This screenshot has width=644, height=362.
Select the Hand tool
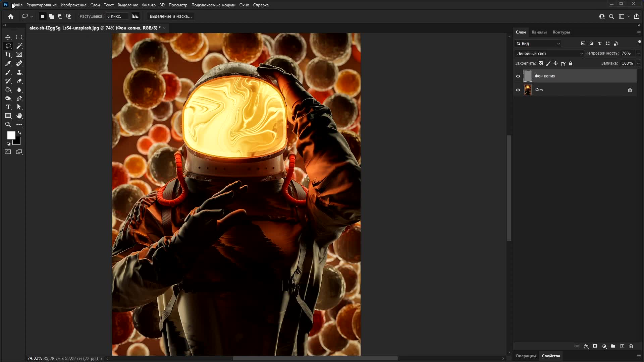click(19, 116)
